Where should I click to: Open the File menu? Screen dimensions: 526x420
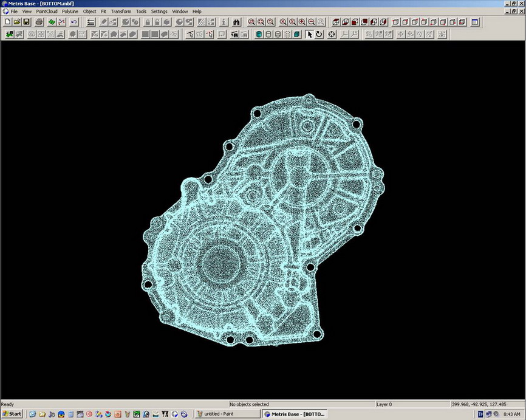click(x=14, y=12)
